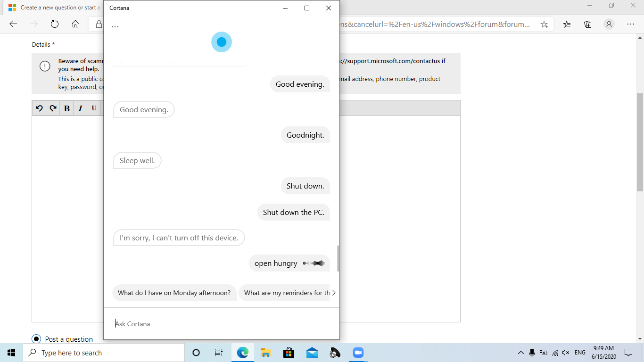This screenshot has width=644, height=362.
Task: Open muted volume tray icon
Action: point(566,353)
